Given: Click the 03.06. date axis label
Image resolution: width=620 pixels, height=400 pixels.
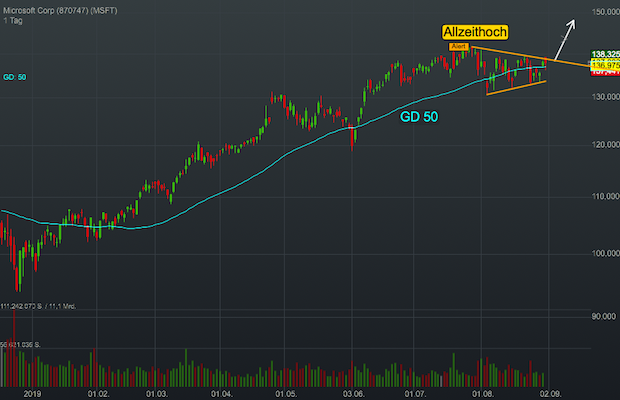Looking at the screenshot, I should tap(353, 394).
